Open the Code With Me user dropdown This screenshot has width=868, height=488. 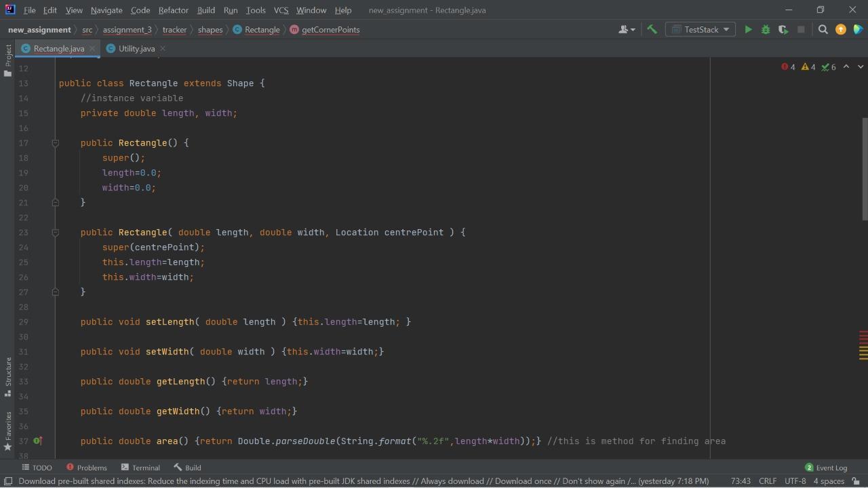[x=627, y=30]
